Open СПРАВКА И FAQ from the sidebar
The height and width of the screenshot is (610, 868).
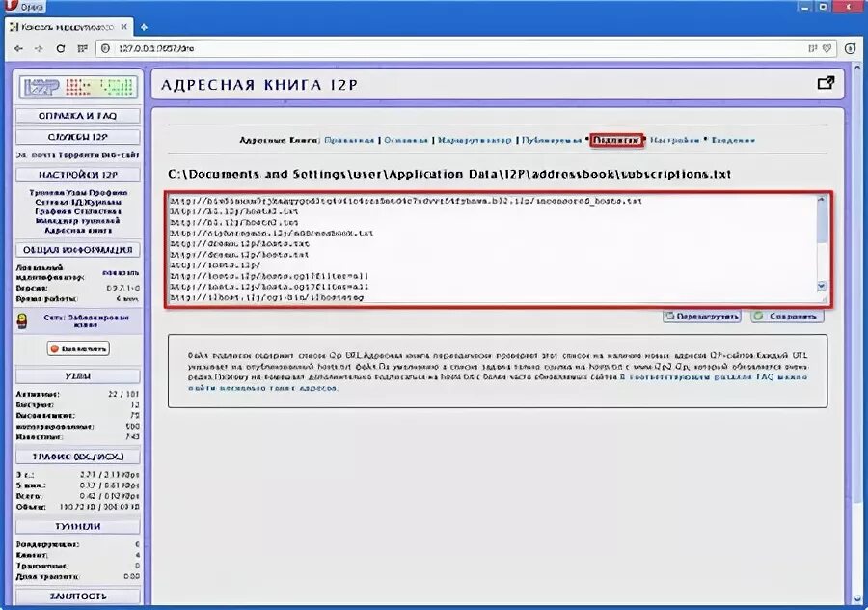[x=77, y=114]
